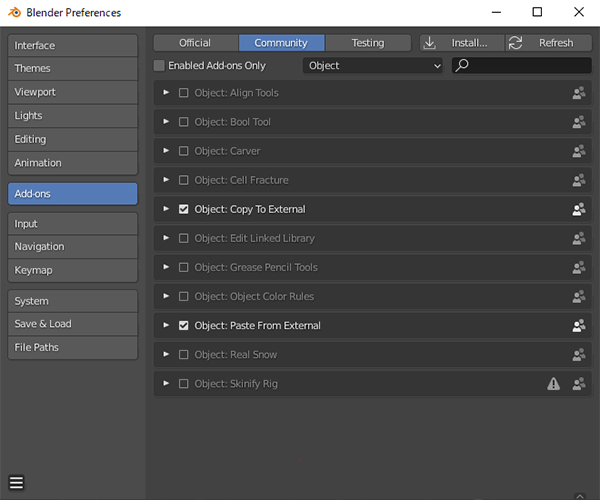Open the hamburger menu at bottom left
The height and width of the screenshot is (500, 600).
(16, 483)
